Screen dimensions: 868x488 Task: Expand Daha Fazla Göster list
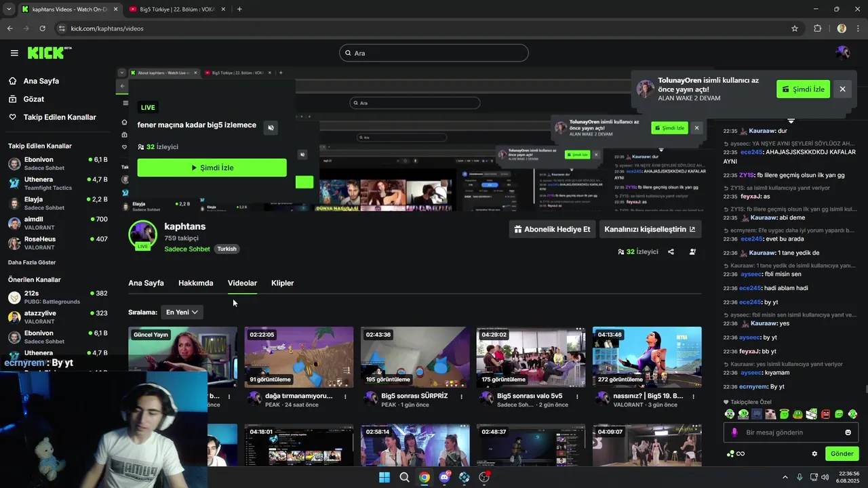[32, 262]
